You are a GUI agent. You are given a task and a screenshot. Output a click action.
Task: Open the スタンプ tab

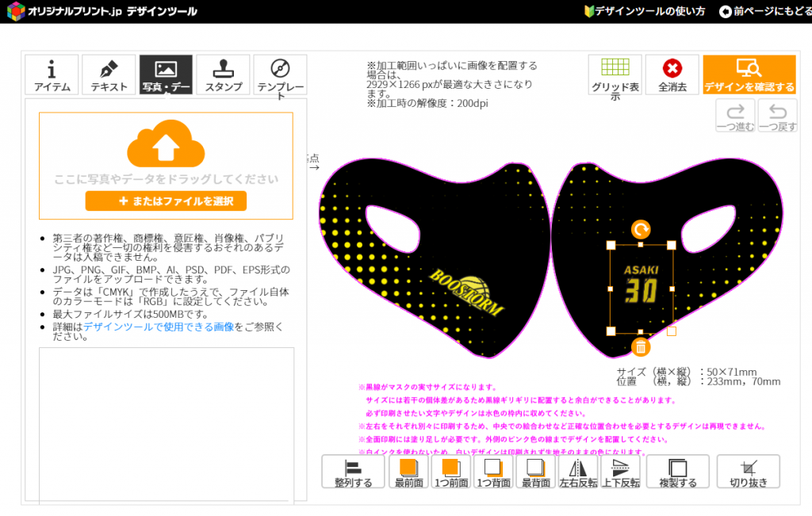(223, 75)
